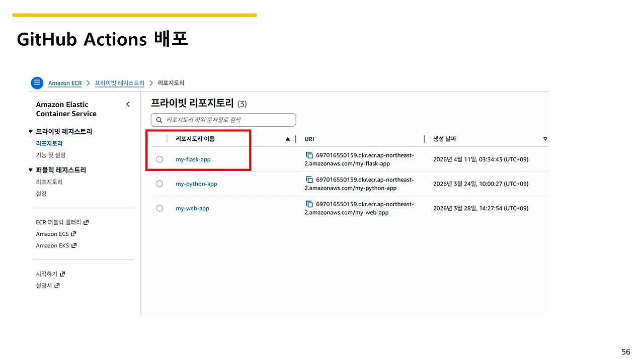Open Amazon EKS external link
The width and height of the screenshot is (644, 362).
56,246
